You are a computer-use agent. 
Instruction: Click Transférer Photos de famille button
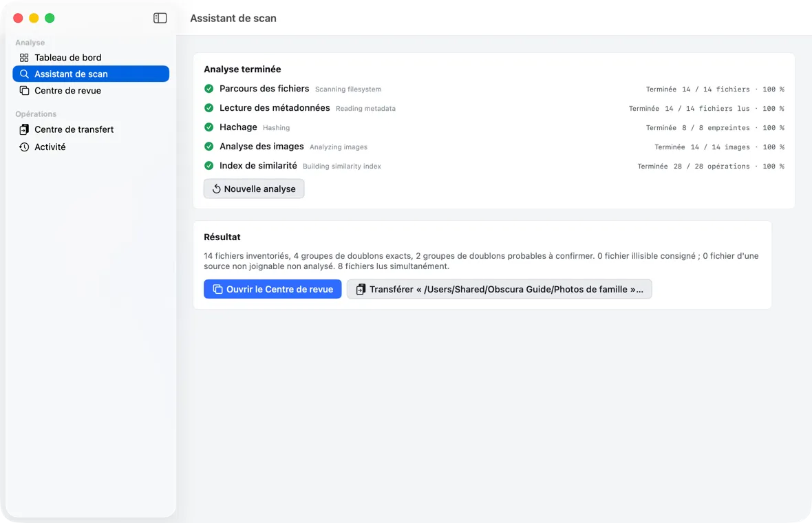499,289
